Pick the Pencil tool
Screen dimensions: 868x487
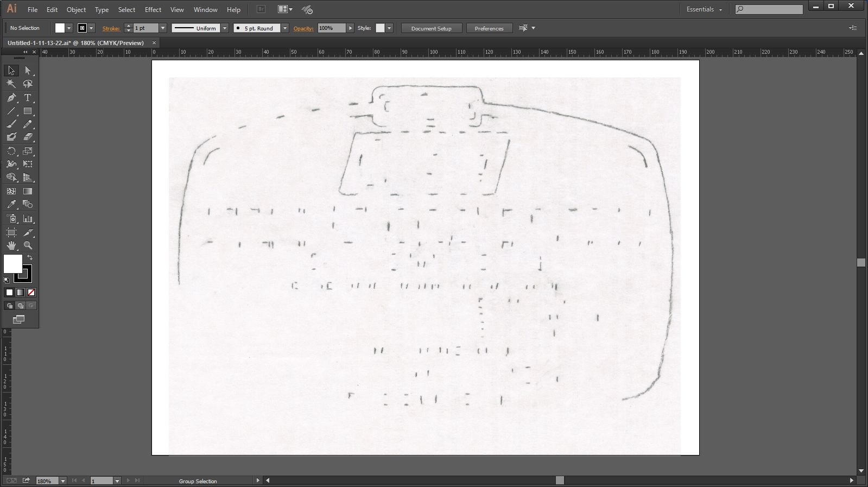(28, 124)
